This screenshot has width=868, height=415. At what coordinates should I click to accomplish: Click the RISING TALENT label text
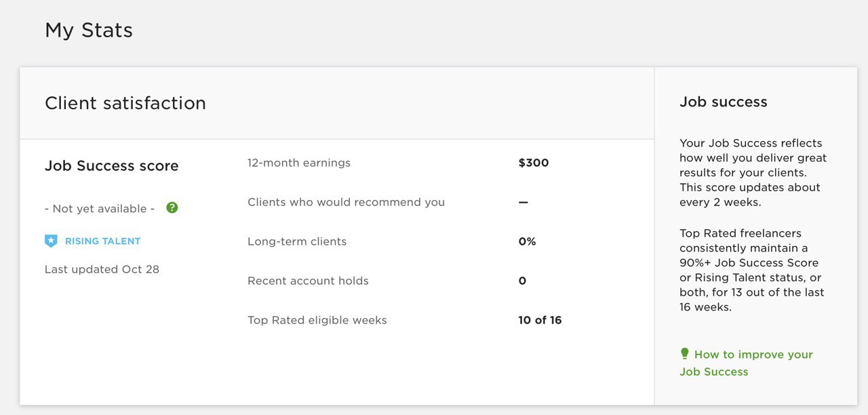102,241
